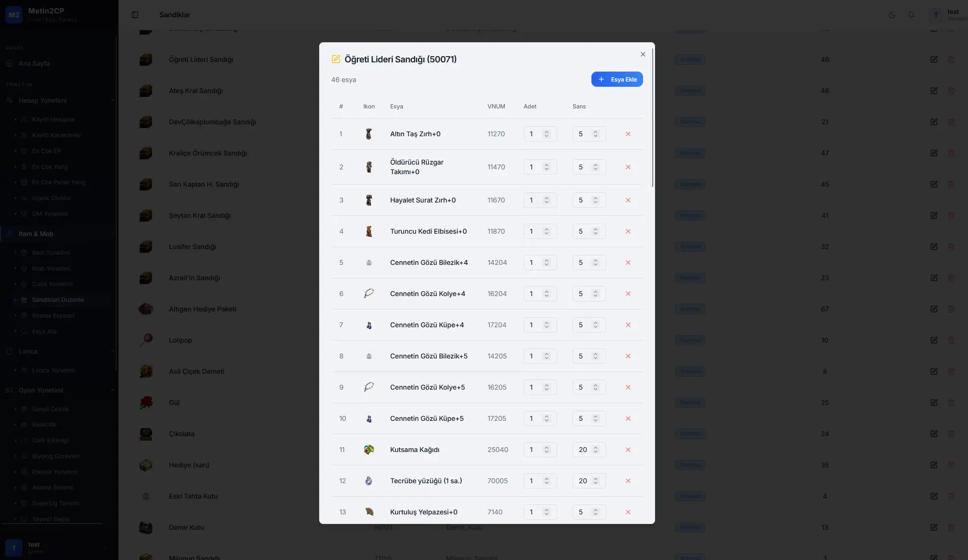Open notifications bell
Image resolution: width=968 pixels, height=560 pixels.
click(911, 15)
